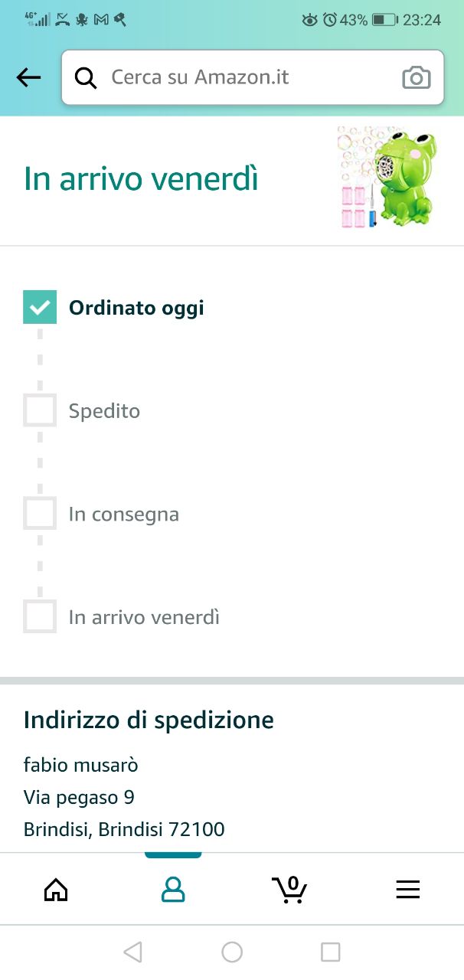Open the frog bubble machine product thumbnail

point(388,178)
